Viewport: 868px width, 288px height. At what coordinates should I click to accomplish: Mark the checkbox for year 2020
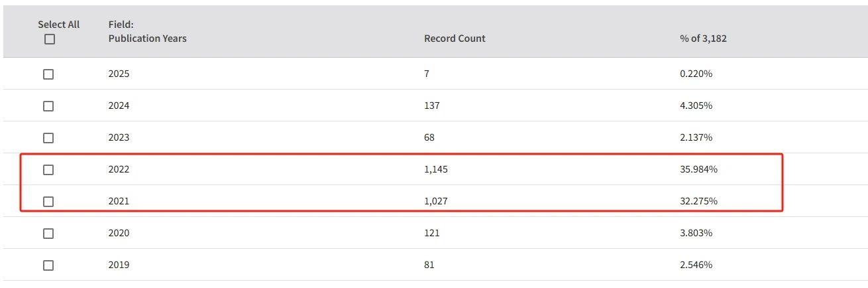(48, 234)
